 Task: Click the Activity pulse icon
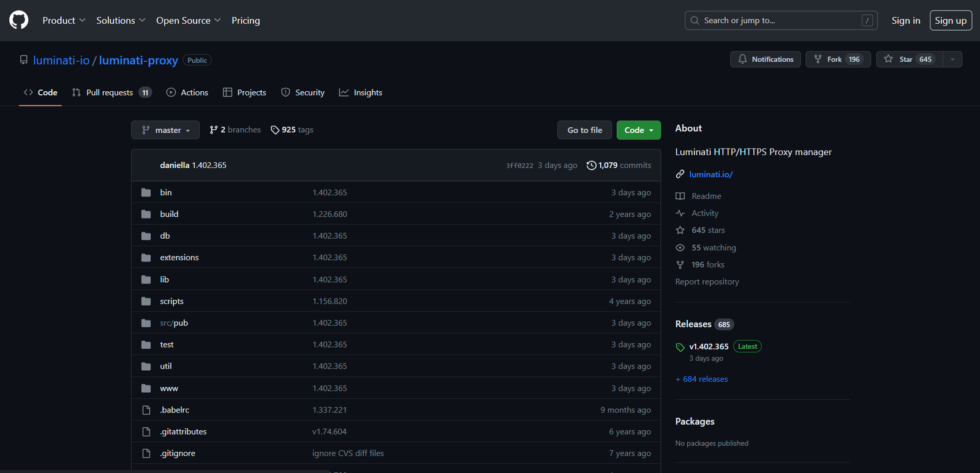680,213
